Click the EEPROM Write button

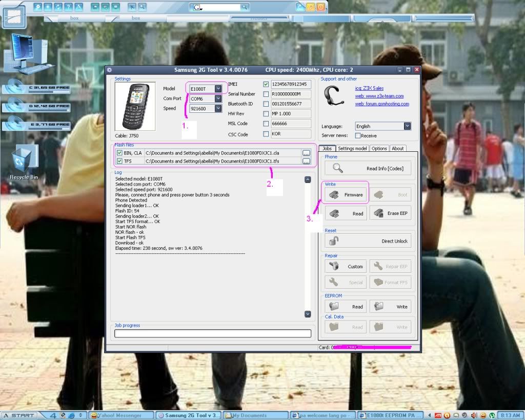390,307
